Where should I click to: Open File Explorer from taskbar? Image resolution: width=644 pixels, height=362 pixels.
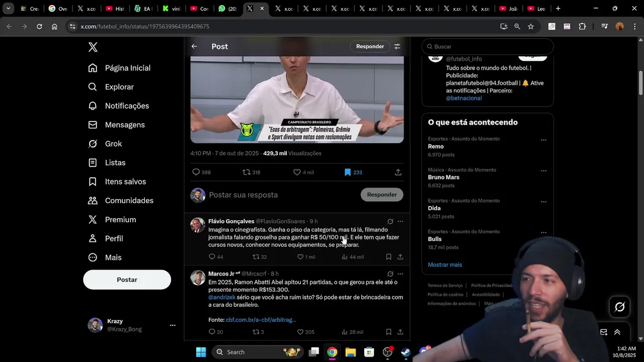pyautogui.click(x=351, y=352)
